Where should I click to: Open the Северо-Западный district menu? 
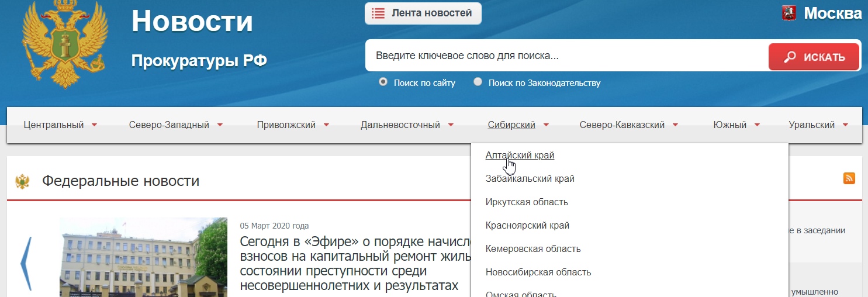tap(169, 125)
